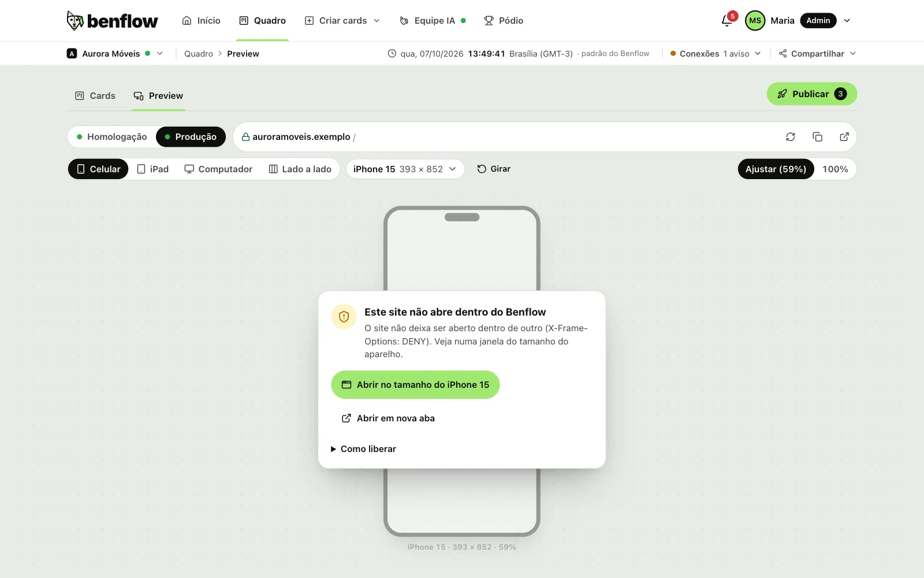
Task: Open the Compartilhar dropdown
Action: click(817, 54)
